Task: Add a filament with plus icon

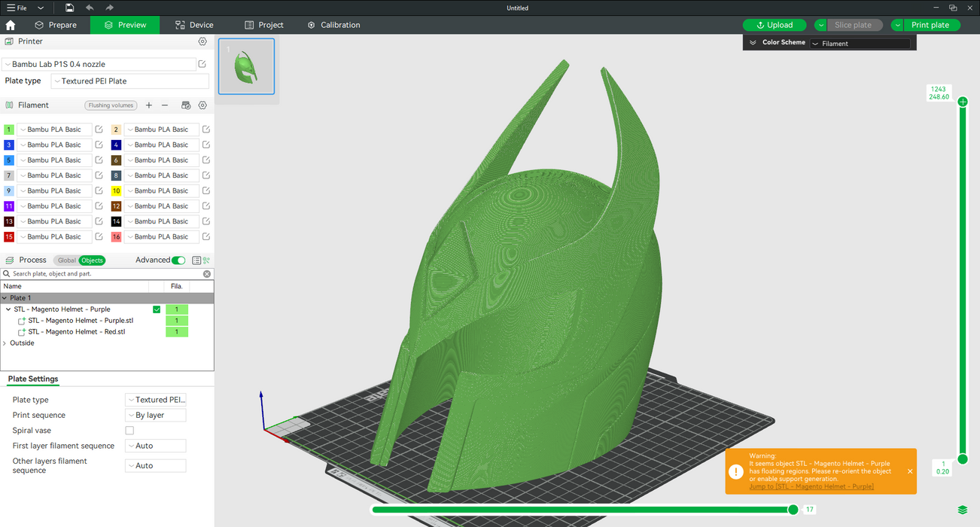Action: 149,105
